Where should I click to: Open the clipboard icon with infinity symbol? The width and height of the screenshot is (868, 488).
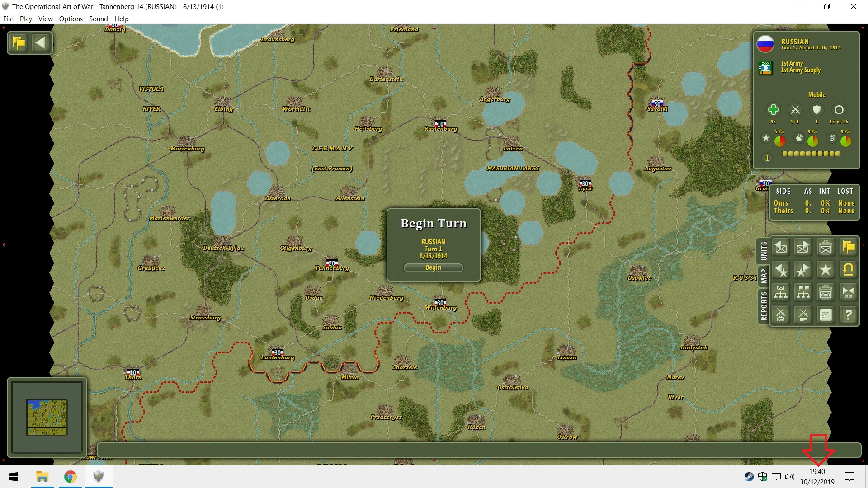[x=826, y=292]
